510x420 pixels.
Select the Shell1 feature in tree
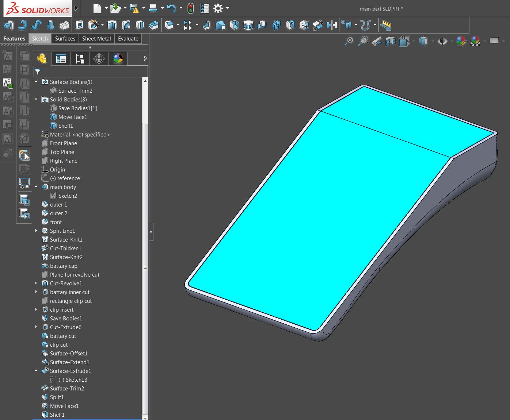(x=57, y=415)
